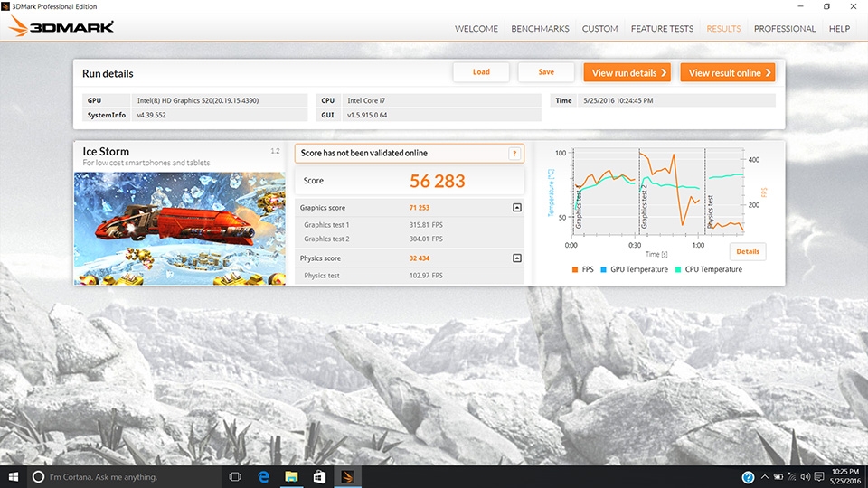The width and height of the screenshot is (868, 488).
Task: Select the RESULTS tab
Action: tap(723, 29)
